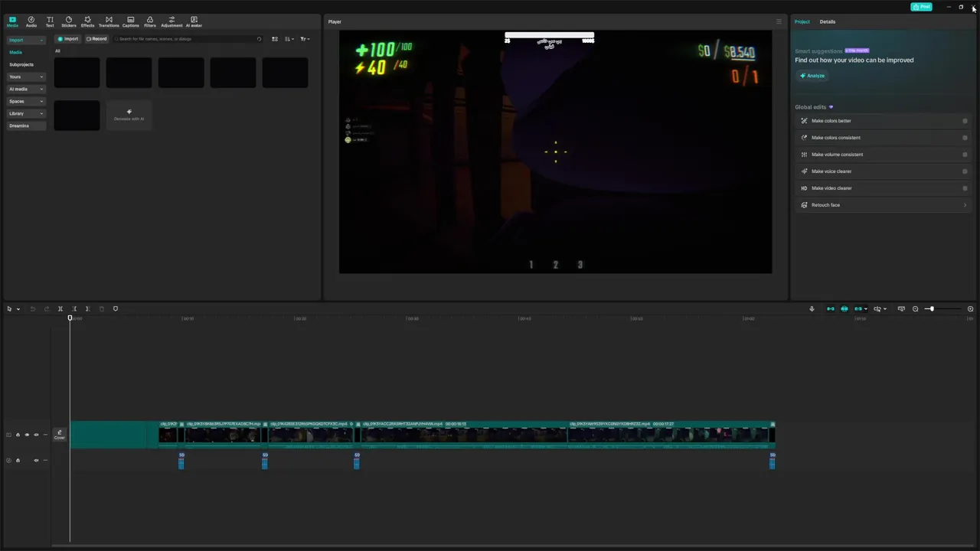The width and height of the screenshot is (980, 551).
Task: Toggle timeline auto snapping
Action: tap(844, 308)
